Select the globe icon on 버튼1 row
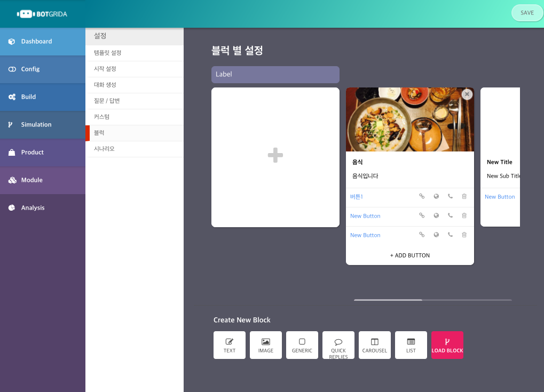 click(436, 196)
